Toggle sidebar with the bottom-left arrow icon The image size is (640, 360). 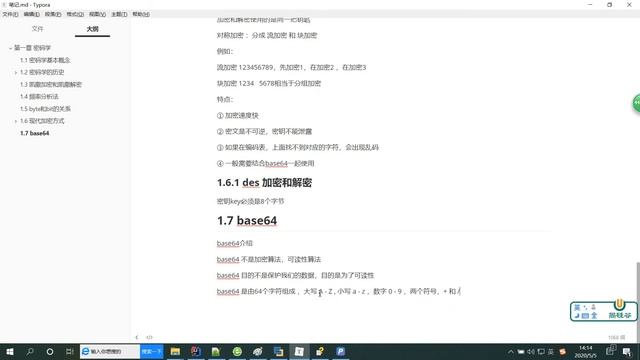(x=137, y=338)
